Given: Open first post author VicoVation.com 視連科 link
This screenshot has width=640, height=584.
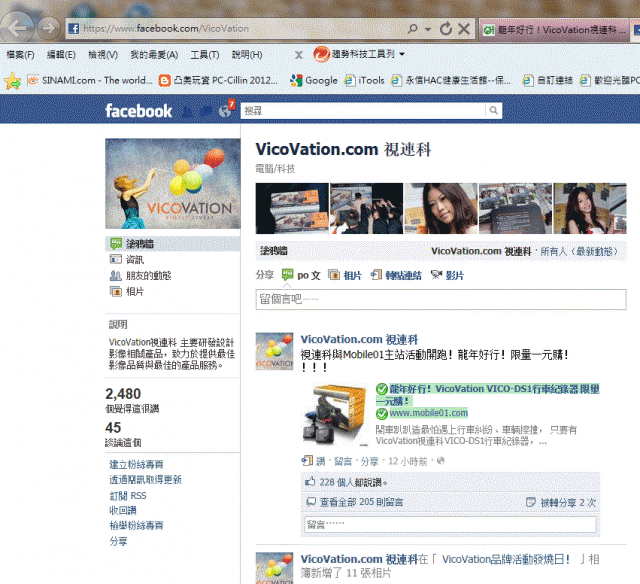Looking at the screenshot, I should click(x=359, y=339).
